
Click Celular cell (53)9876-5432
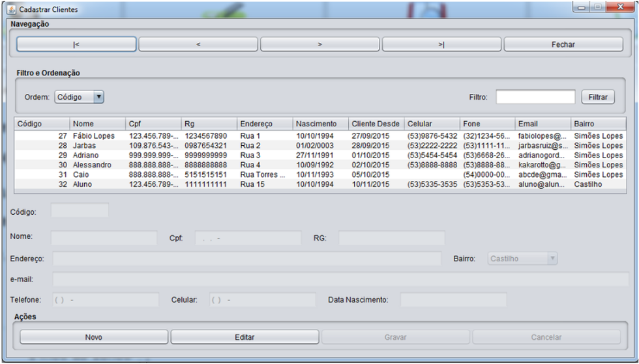(x=432, y=136)
